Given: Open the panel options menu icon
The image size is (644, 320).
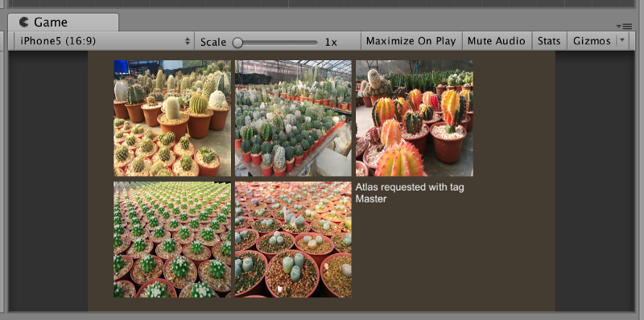Looking at the screenshot, I should coord(624,27).
